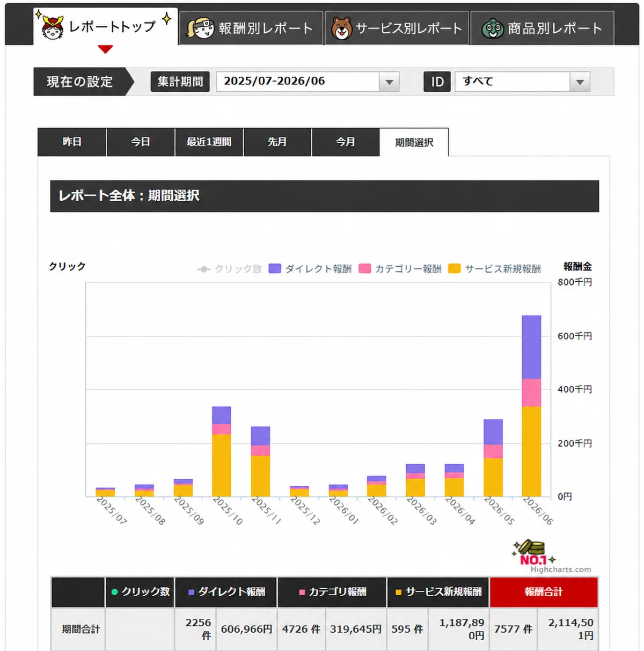This screenshot has height=651, width=644.
Task: Click the headband character icon for 報酬別レポート
Action: (x=200, y=28)
